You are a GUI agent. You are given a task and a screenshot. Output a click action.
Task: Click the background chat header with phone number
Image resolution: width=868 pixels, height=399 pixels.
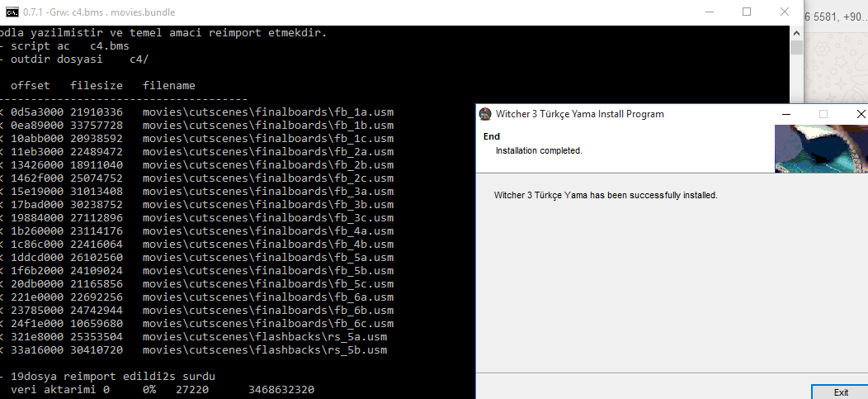(x=836, y=17)
